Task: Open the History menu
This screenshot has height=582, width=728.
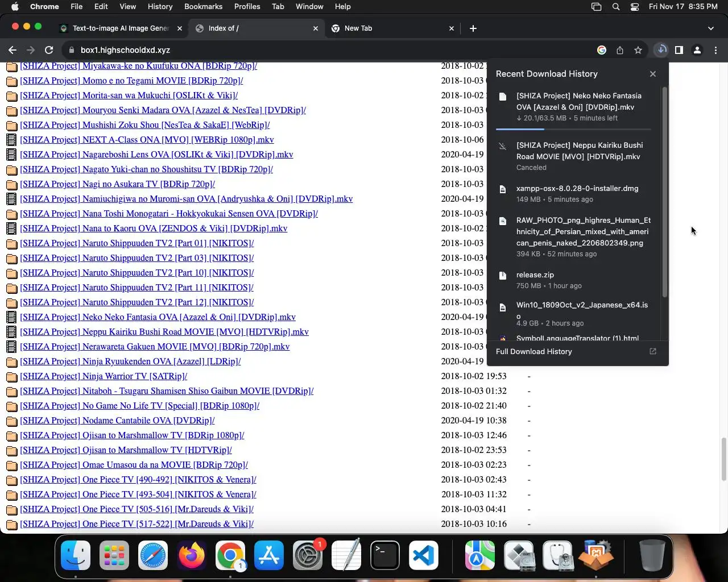Action: [160, 7]
